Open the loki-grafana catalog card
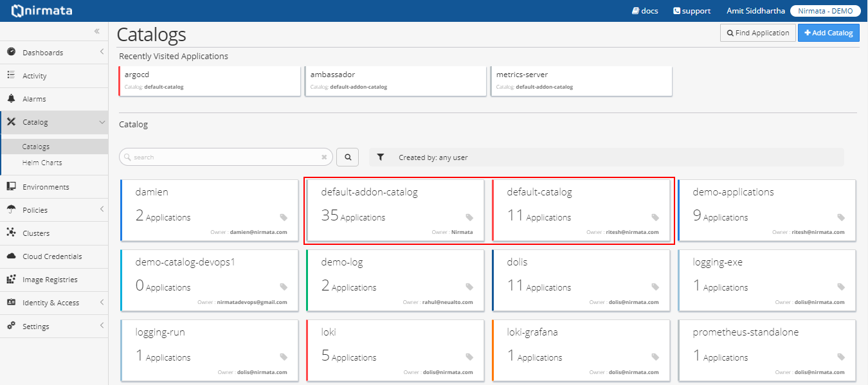This screenshot has height=385, width=868. point(581,350)
